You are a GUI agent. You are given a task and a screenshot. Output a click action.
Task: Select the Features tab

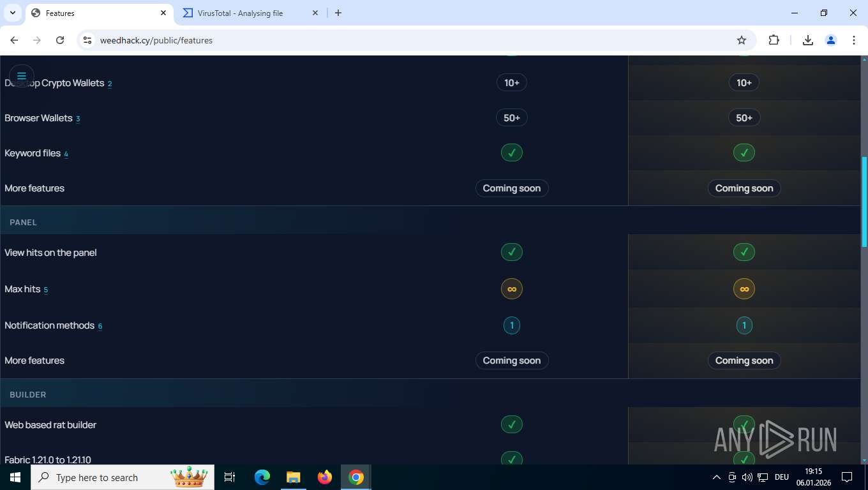point(99,13)
